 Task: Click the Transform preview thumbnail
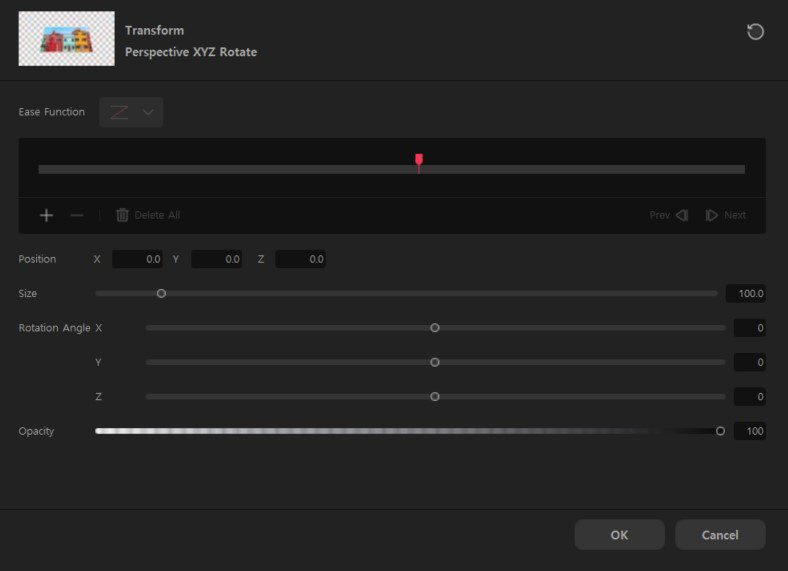point(66,39)
